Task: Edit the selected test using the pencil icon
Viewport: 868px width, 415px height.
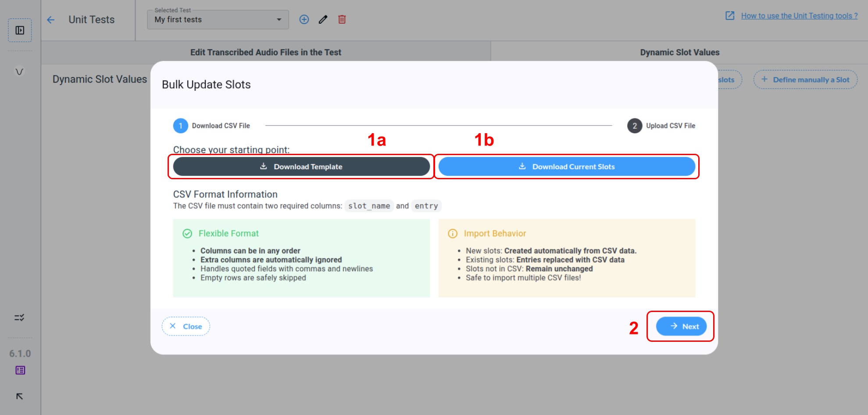Action: [323, 19]
